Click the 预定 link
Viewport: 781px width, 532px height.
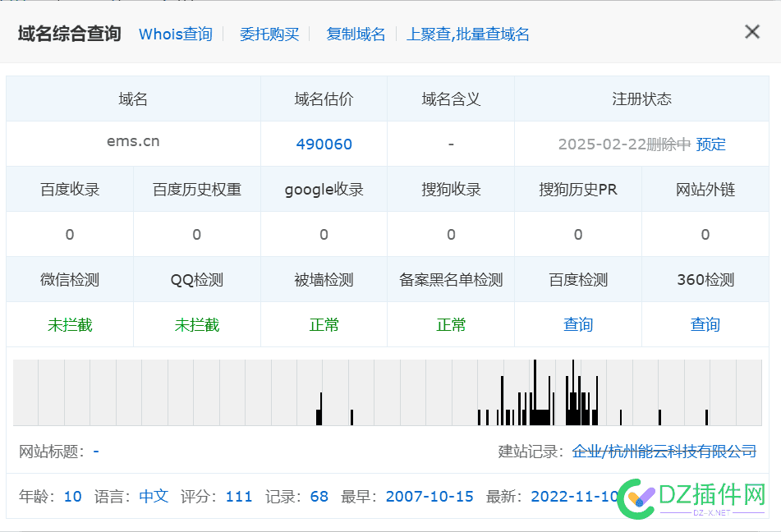[x=710, y=144]
